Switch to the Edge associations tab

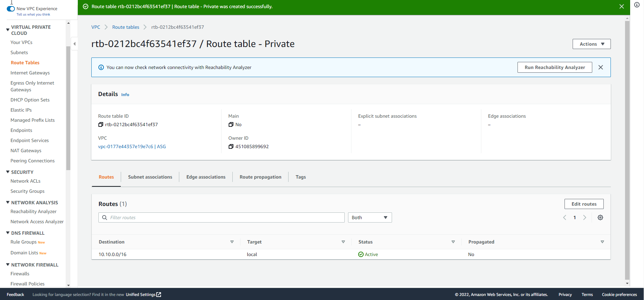point(206,177)
